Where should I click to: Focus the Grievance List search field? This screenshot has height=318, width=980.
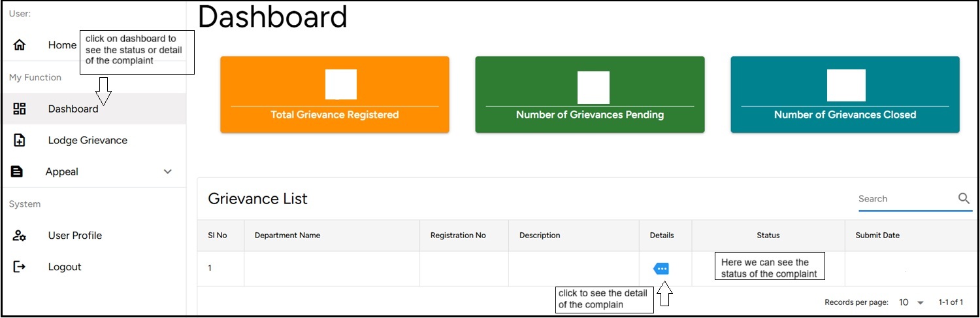coord(905,199)
